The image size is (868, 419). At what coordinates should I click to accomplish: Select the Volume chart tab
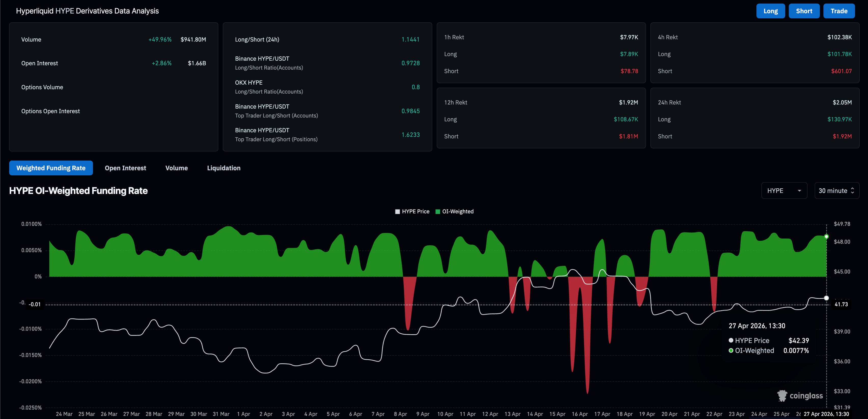point(176,168)
